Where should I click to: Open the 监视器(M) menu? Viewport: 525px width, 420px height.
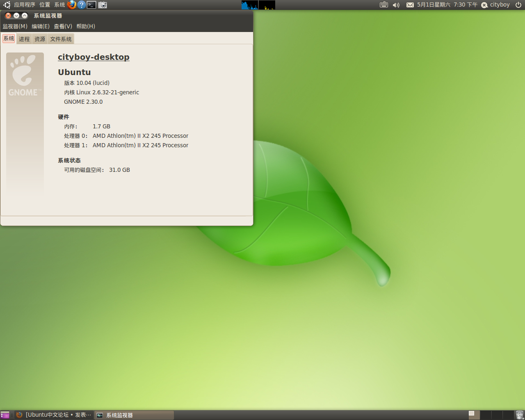click(15, 26)
